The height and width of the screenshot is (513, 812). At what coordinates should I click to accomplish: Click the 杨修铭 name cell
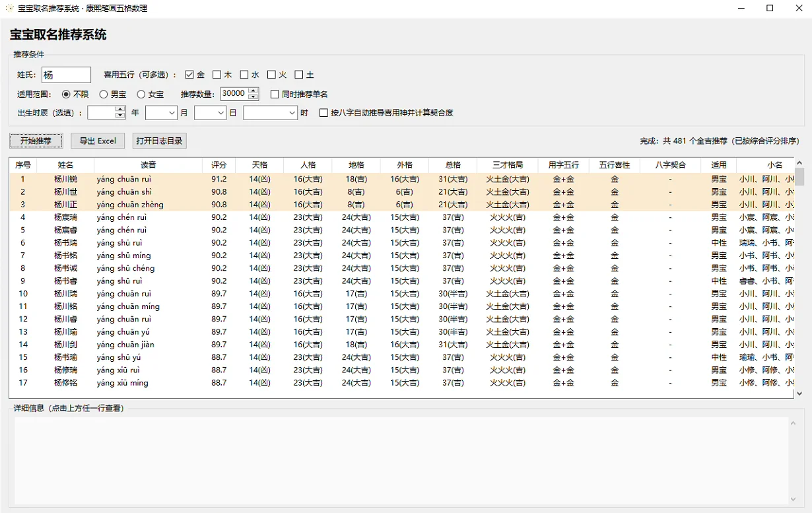pos(65,383)
